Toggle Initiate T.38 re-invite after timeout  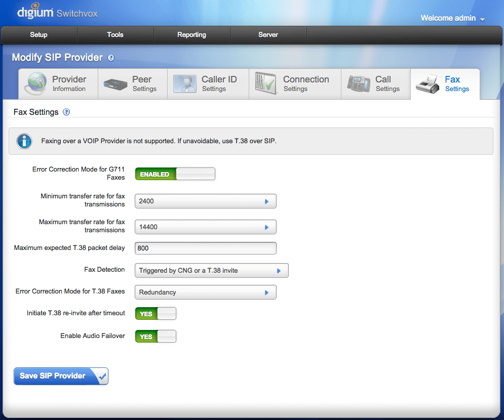tap(156, 314)
